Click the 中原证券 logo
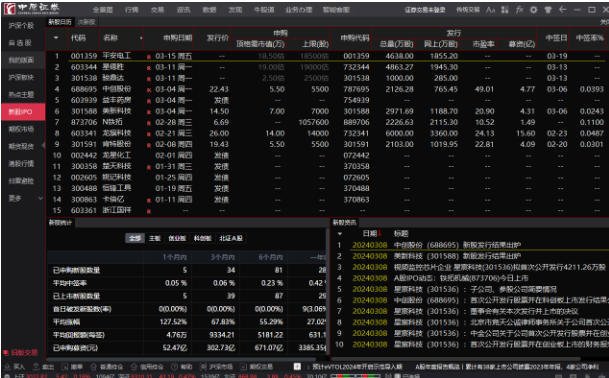The image size is (609, 378). pyautogui.click(x=31, y=9)
